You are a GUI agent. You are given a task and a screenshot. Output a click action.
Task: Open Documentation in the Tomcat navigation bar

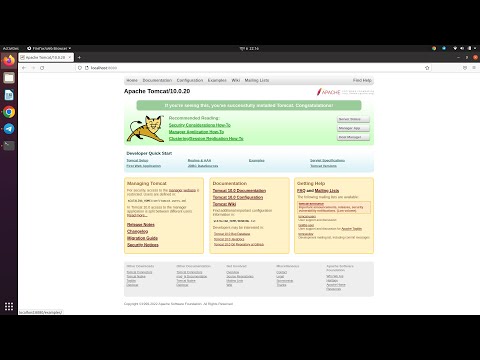[x=157, y=80]
